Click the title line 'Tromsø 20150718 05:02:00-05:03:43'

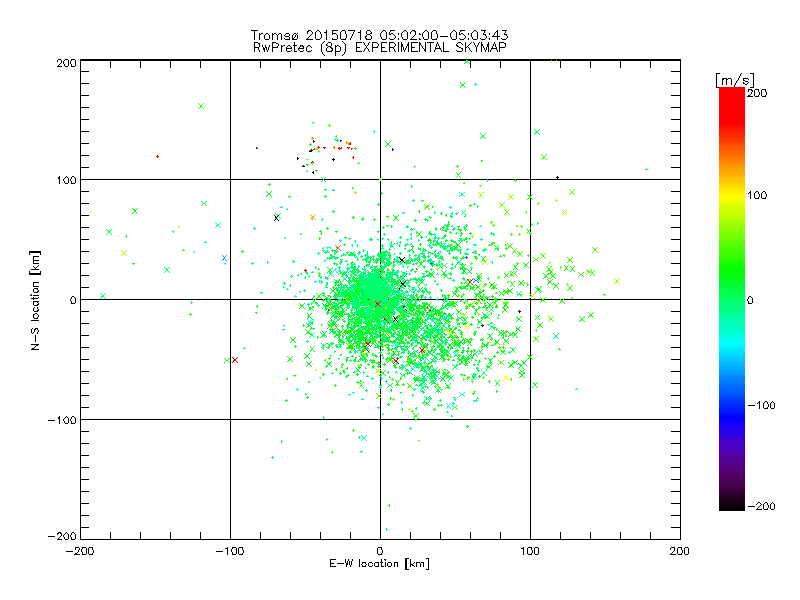pyautogui.click(x=379, y=35)
